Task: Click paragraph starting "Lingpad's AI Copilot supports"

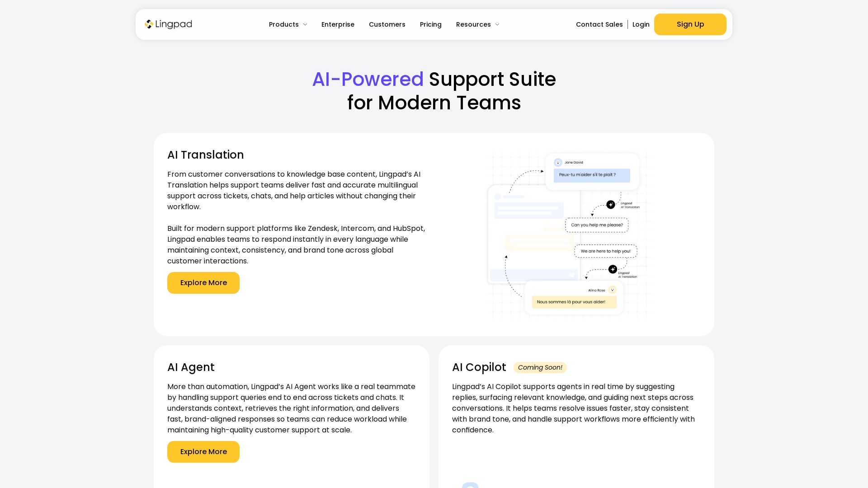Action: point(574,408)
